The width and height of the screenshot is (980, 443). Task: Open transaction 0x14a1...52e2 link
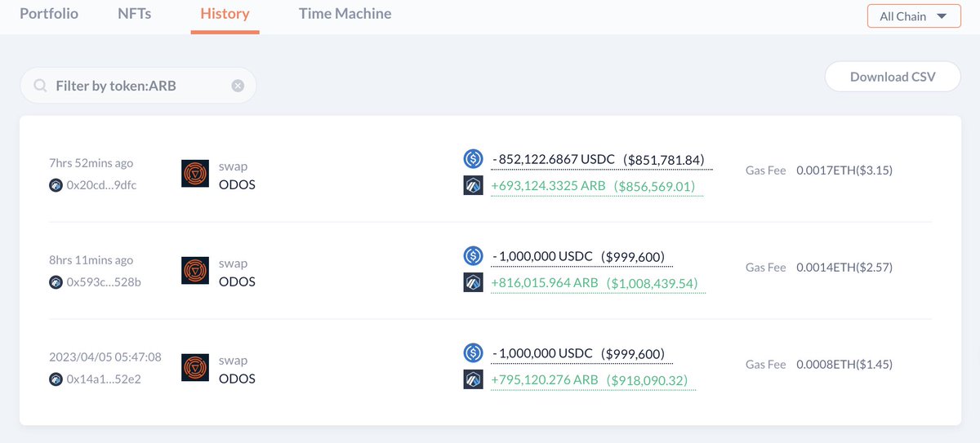(104, 379)
